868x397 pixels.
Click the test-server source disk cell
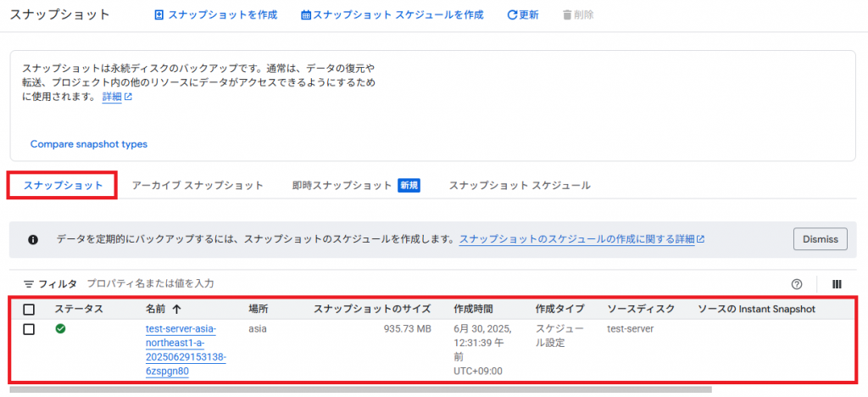[631, 329]
